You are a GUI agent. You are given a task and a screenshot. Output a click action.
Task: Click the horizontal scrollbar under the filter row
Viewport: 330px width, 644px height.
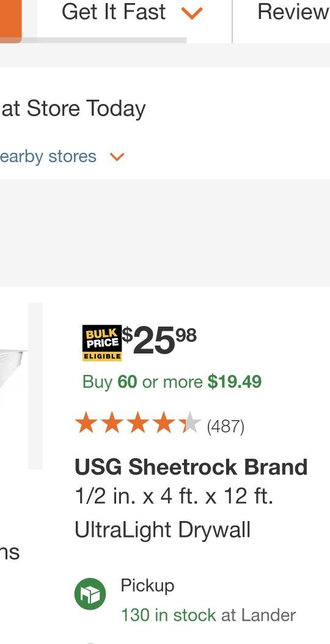(93, 40)
